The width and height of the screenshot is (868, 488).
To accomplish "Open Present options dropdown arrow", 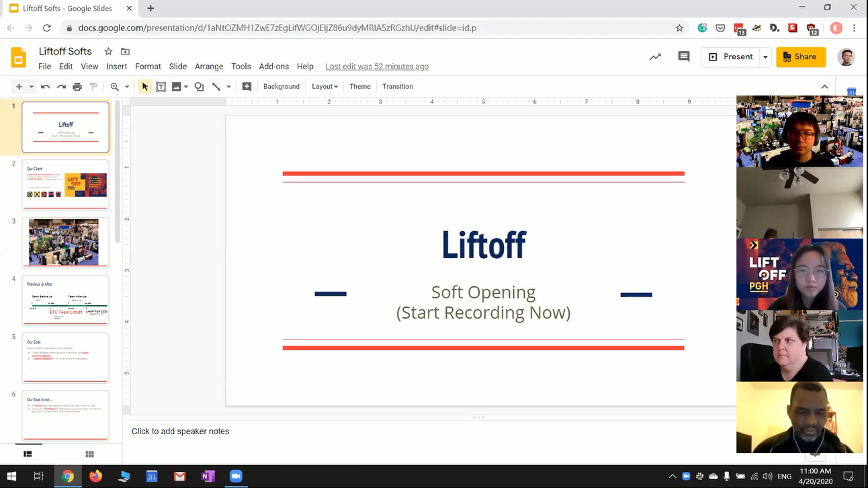I will click(x=765, y=57).
